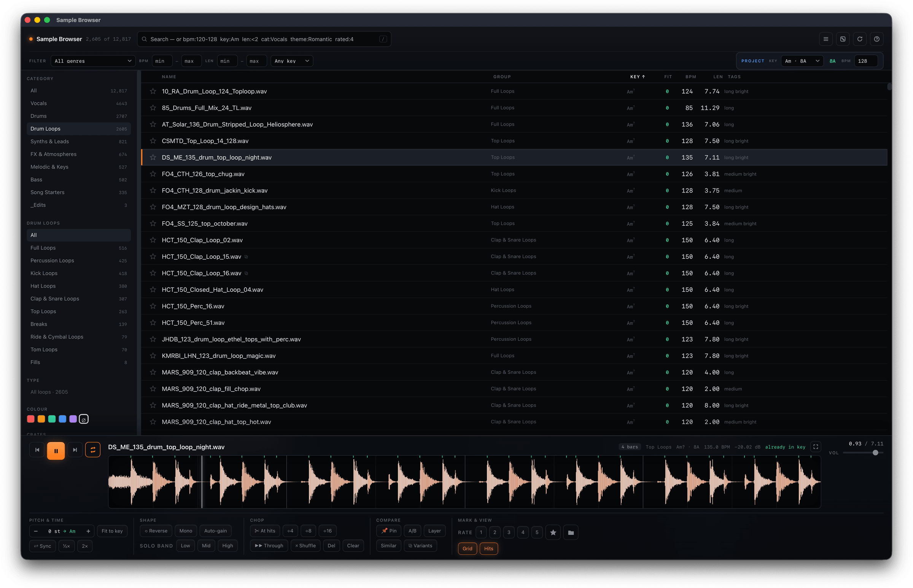Click the folder icon in Mark & View
913x588 pixels.
pyautogui.click(x=571, y=532)
